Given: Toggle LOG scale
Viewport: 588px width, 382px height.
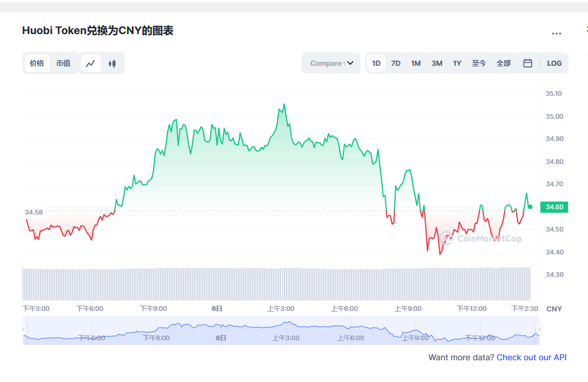Looking at the screenshot, I should point(554,63).
